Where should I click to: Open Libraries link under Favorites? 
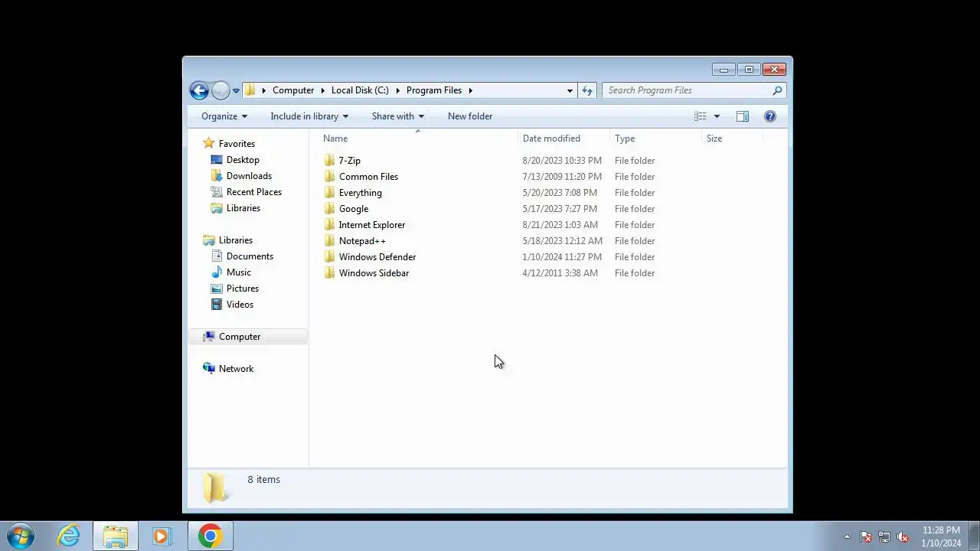point(243,208)
